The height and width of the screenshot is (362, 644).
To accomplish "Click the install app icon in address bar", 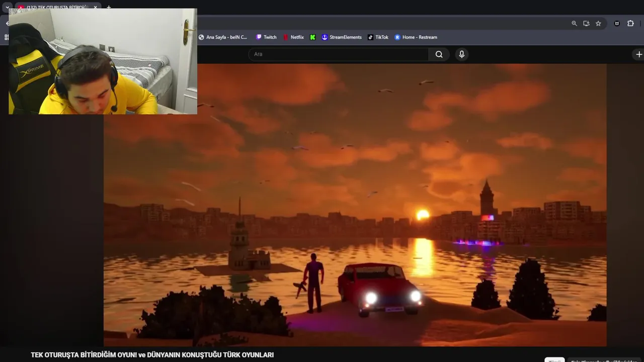I will (586, 23).
